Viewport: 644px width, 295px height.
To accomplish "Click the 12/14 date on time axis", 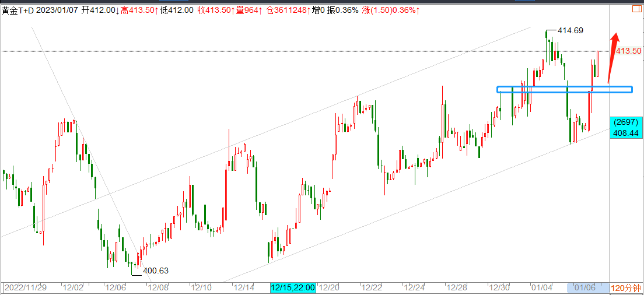I will (x=243, y=287).
